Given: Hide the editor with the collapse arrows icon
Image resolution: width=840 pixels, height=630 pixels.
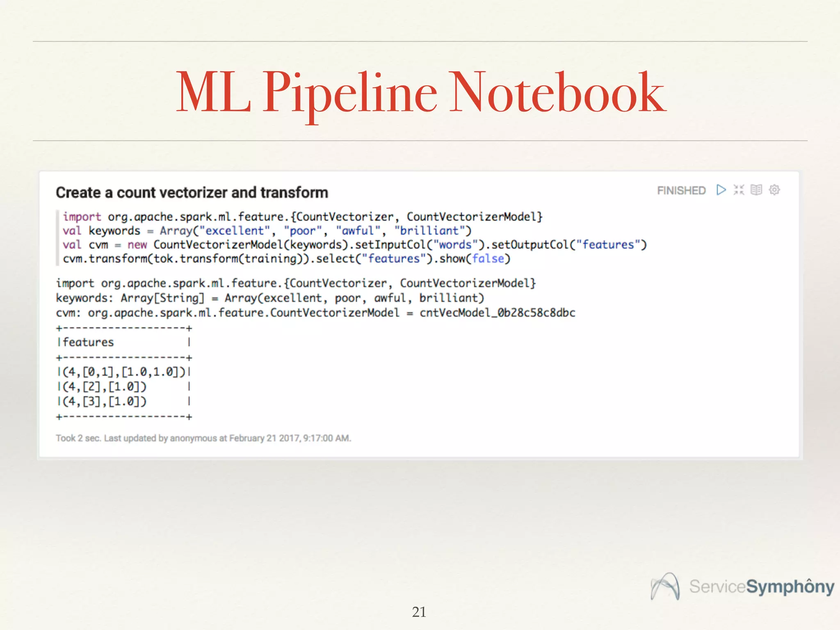Looking at the screenshot, I should [739, 190].
